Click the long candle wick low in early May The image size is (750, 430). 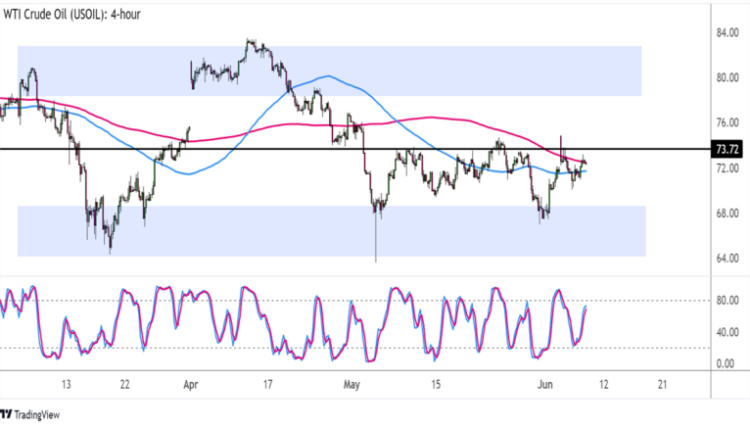[x=376, y=256]
